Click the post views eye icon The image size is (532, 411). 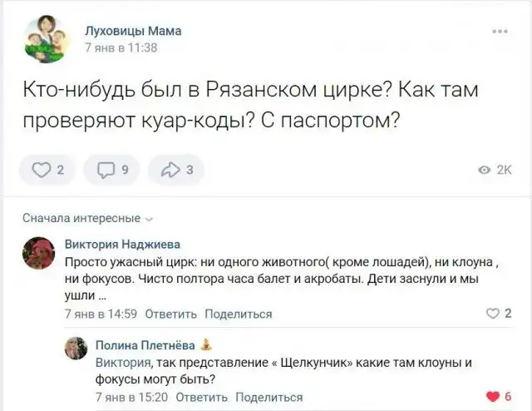tap(484, 171)
